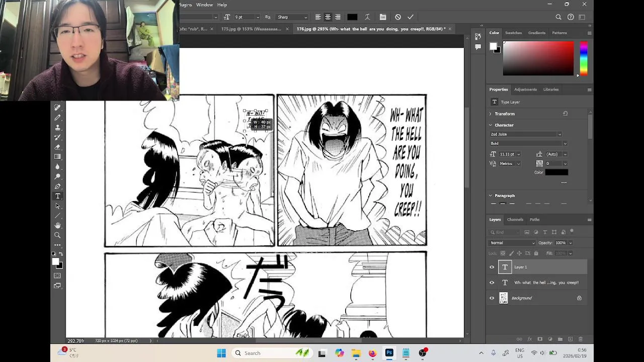Open the Adjustments panel tab
Image resolution: width=644 pixels, height=362 pixels.
(x=525, y=89)
